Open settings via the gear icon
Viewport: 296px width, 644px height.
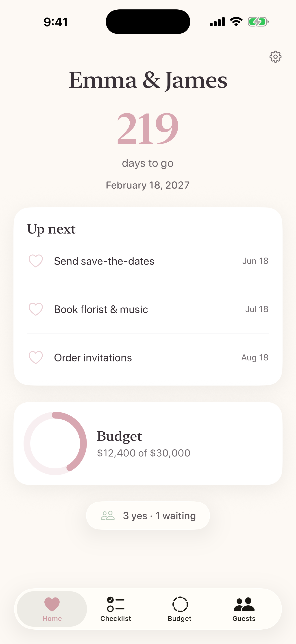point(275,57)
